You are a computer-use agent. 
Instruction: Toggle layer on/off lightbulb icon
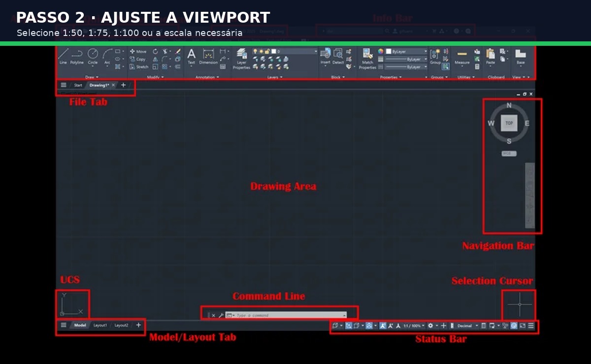pos(255,51)
